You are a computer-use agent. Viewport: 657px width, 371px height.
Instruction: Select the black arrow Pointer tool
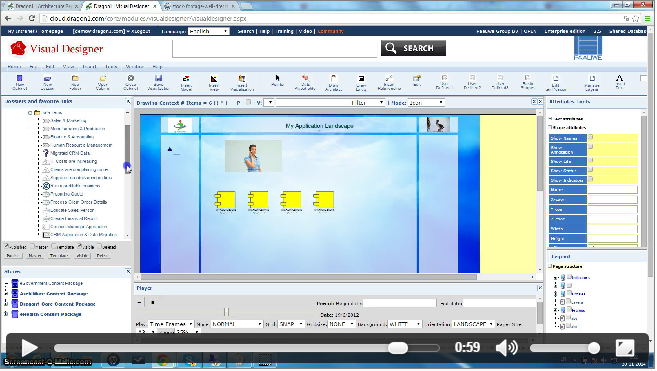point(277,81)
